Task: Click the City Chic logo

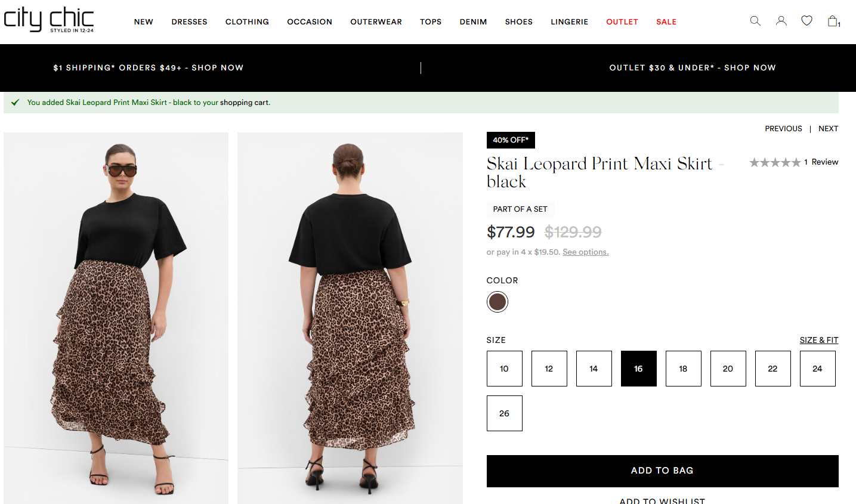Action: pos(49,19)
